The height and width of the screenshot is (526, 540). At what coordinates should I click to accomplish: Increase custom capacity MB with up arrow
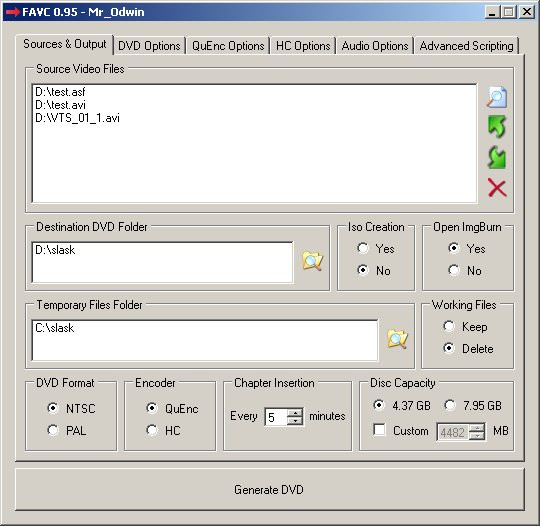click(477, 428)
